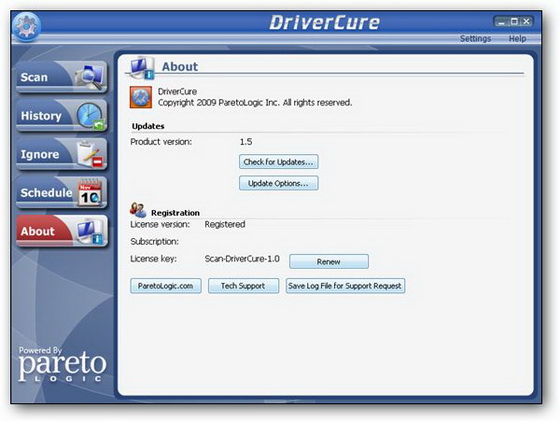
Task: Open Tech Support
Action: pyautogui.click(x=243, y=286)
